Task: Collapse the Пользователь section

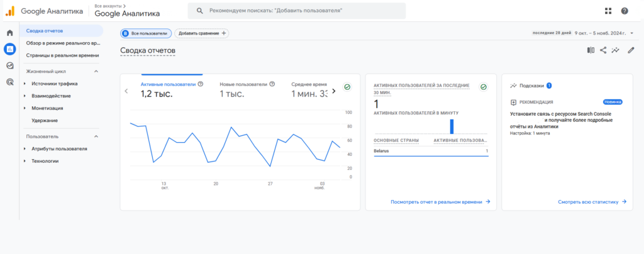Action: click(x=96, y=136)
